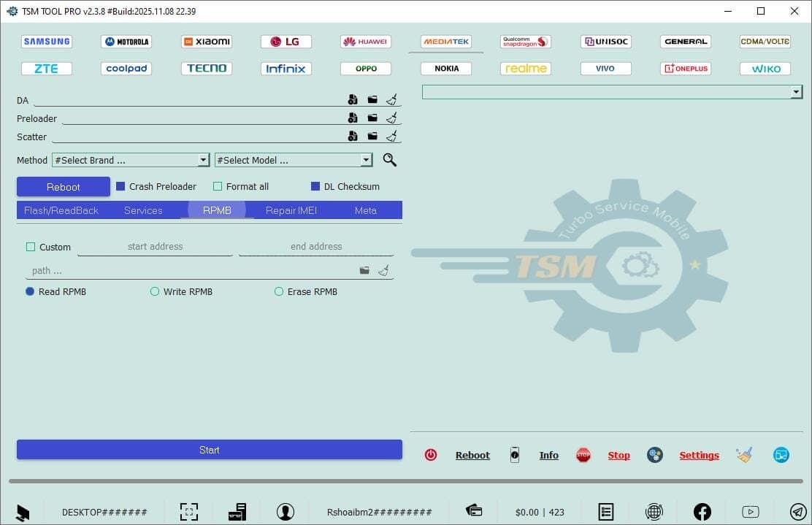Select the Infinix brand logo
The image size is (812, 525).
pyautogui.click(x=286, y=69)
